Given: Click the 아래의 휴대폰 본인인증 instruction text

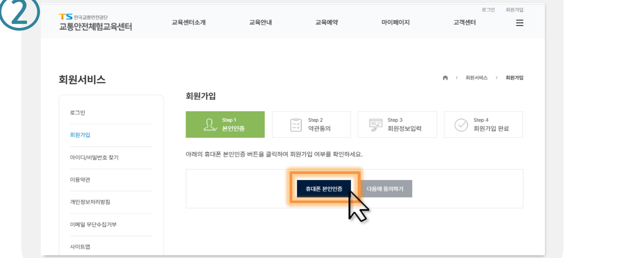Looking at the screenshot, I should click(x=274, y=154).
